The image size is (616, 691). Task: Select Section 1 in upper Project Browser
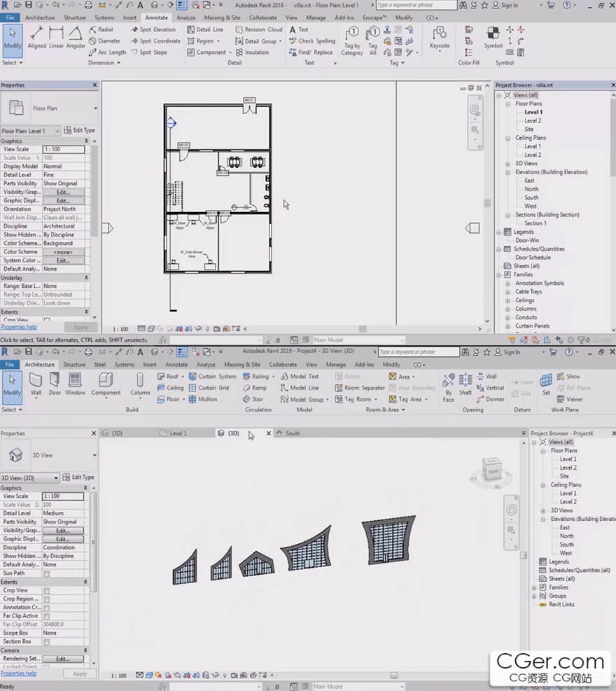[x=535, y=223]
